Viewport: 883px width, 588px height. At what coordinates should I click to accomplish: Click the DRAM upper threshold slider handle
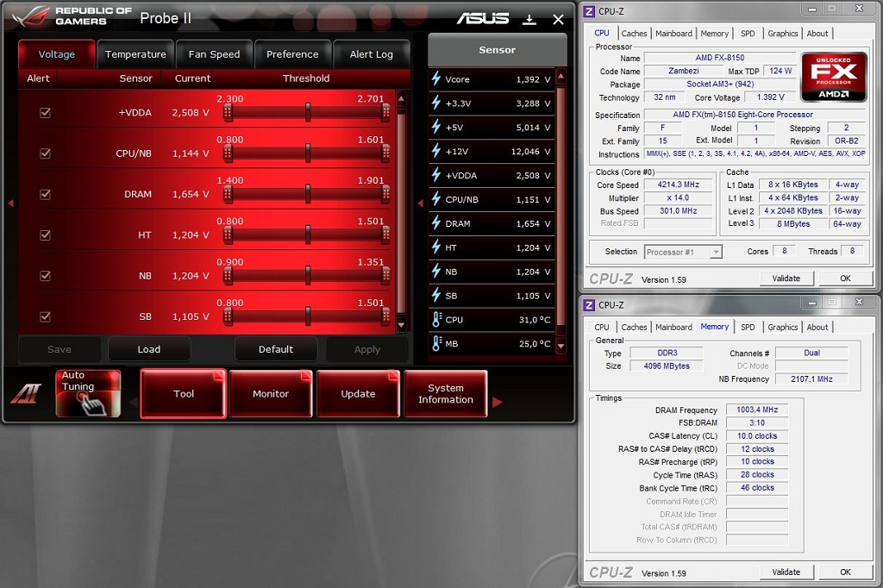(385, 194)
